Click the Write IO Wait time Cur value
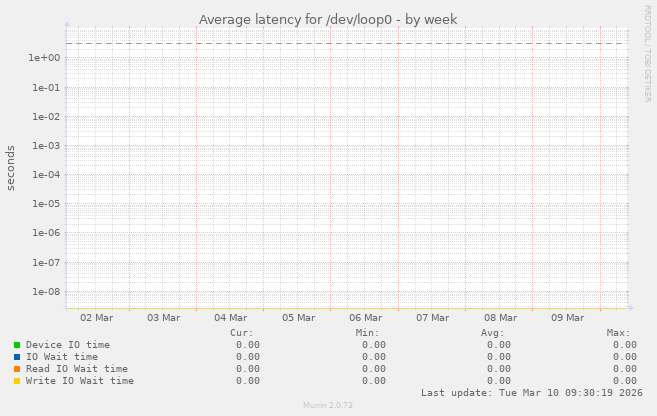This screenshot has width=657, height=416. point(248,381)
